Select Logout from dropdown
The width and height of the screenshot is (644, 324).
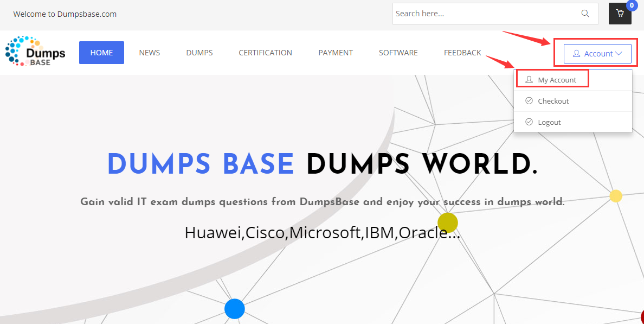pos(572,122)
